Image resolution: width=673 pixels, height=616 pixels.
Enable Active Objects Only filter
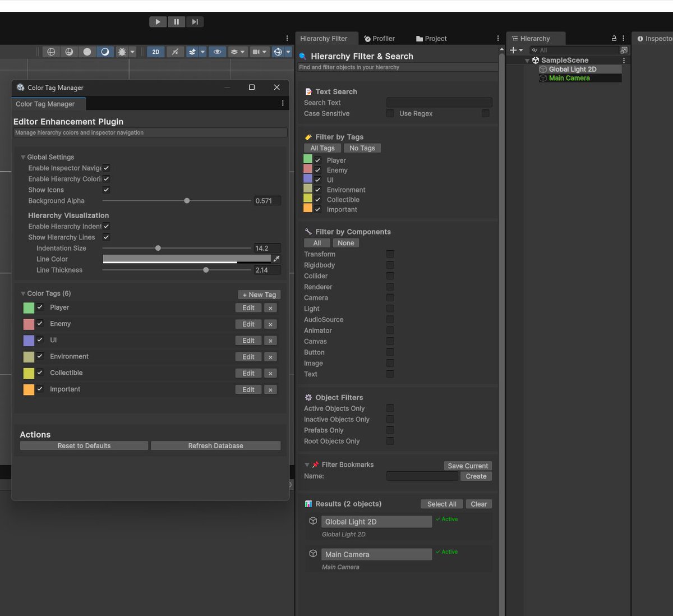click(390, 408)
